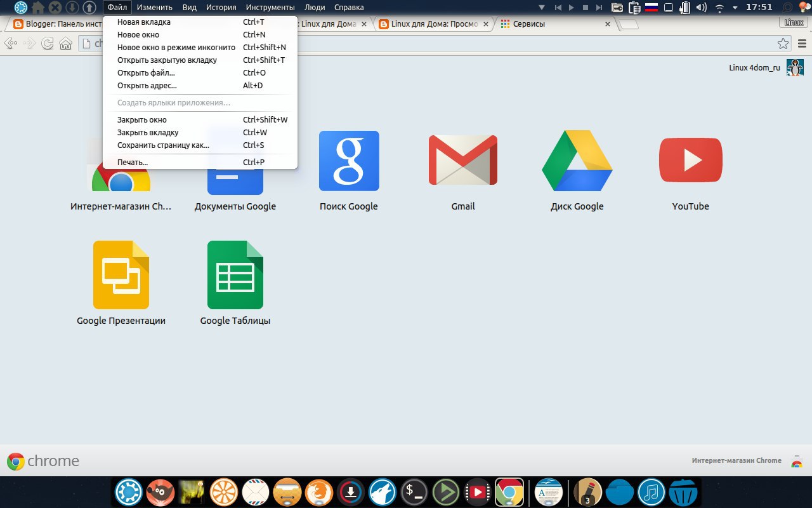Click the 'Интернет-магазин Chrome' footer link
This screenshot has width=812, height=508.
(737, 460)
